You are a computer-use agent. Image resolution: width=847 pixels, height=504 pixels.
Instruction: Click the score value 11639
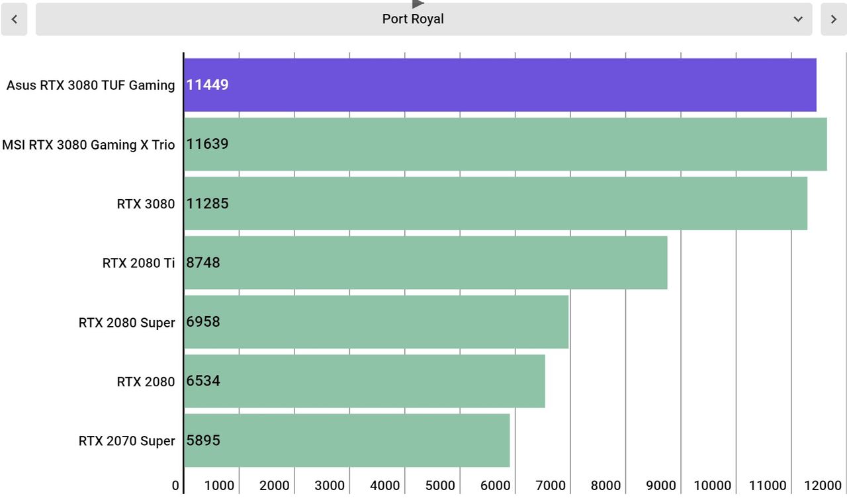(x=208, y=144)
